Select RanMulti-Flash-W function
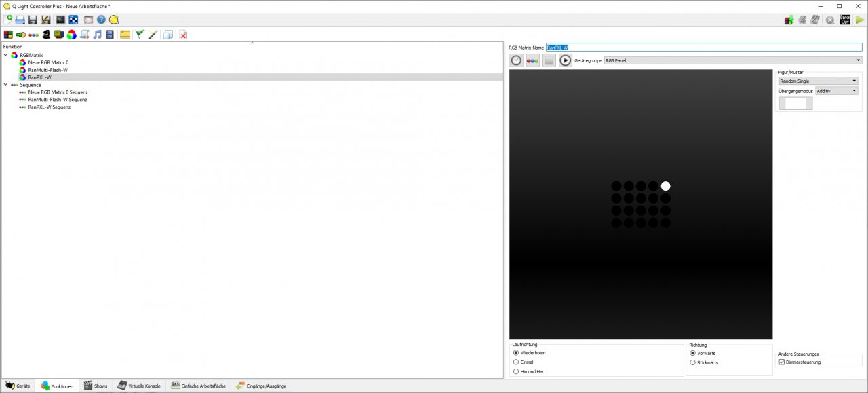This screenshot has width=868, height=393. coord(47,70)
